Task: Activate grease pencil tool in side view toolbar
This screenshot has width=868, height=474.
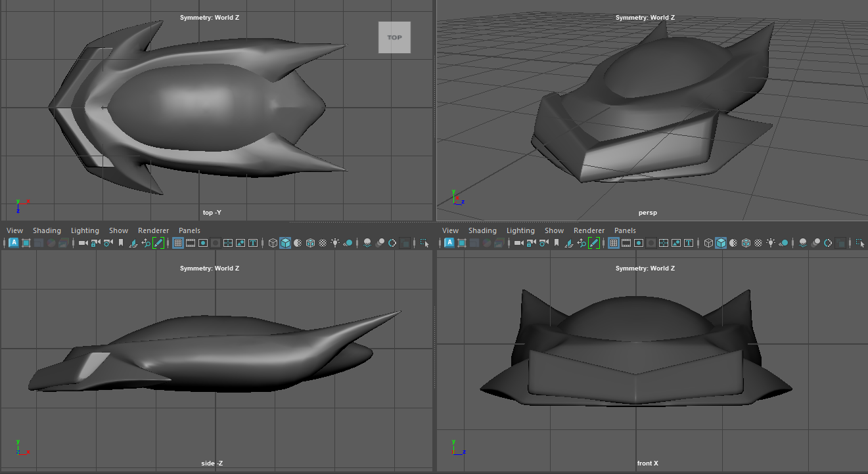Action: pos(158,243)
